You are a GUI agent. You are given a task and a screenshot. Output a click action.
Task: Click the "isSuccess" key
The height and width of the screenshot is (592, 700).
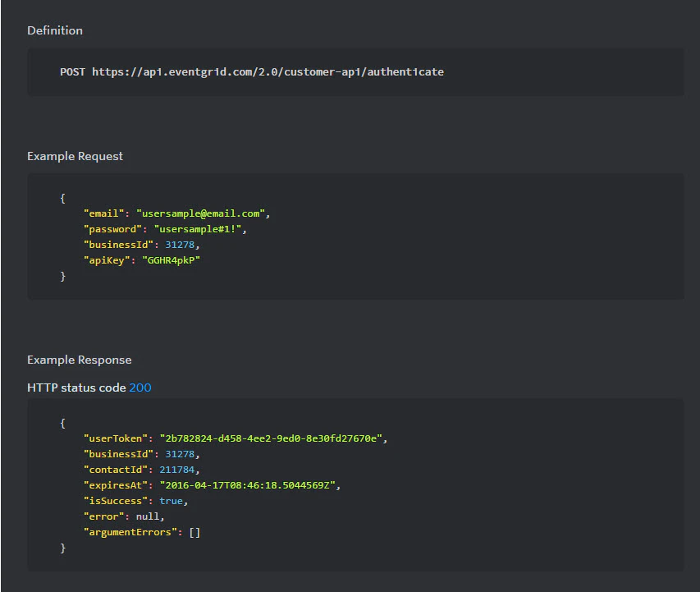coord(116,501)
